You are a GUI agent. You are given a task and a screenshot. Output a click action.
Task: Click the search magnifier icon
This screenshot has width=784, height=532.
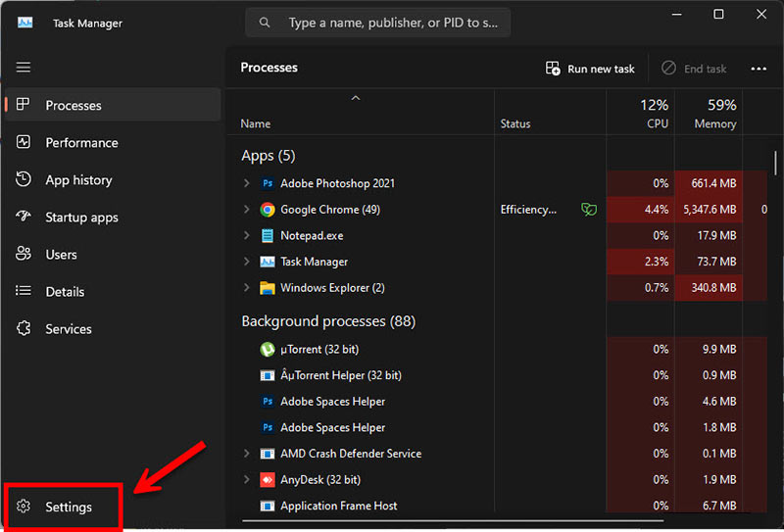[x=265, y=23]
